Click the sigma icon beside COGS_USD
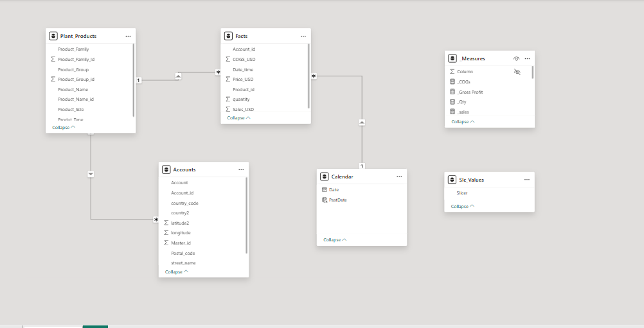 228,59
